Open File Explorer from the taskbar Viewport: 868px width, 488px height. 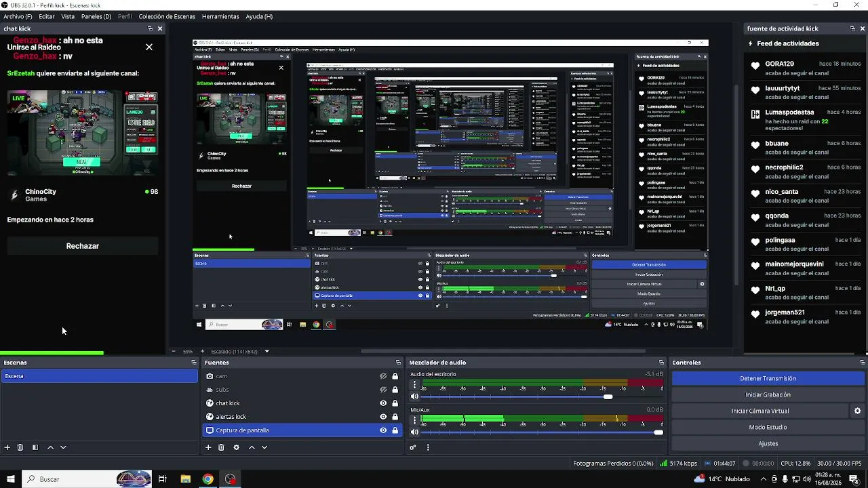pos(185,479)
